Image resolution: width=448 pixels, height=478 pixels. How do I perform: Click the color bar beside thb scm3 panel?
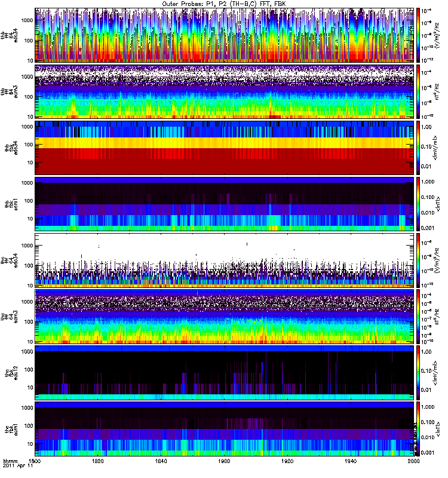click(x=418, y=91)
